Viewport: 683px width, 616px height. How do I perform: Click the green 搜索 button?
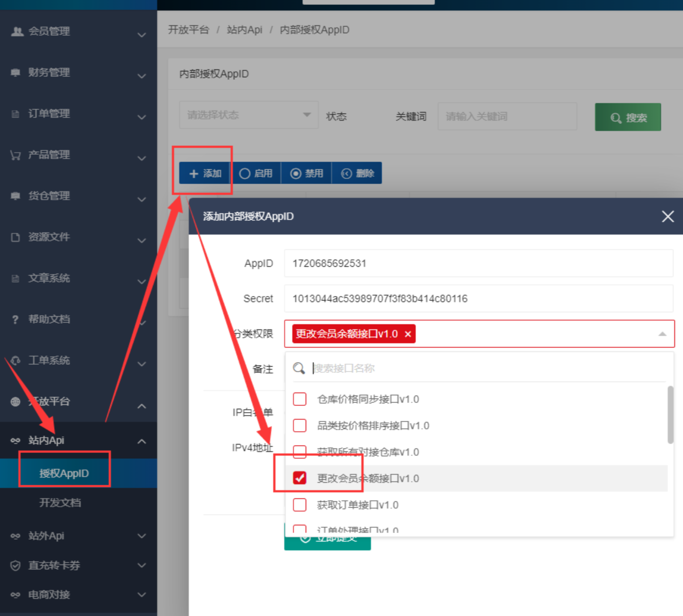point(628,117)
